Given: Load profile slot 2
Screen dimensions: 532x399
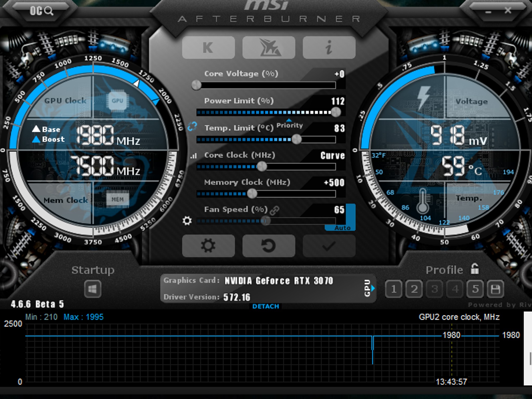Looking at the screenshot, I should click(414, 289).
